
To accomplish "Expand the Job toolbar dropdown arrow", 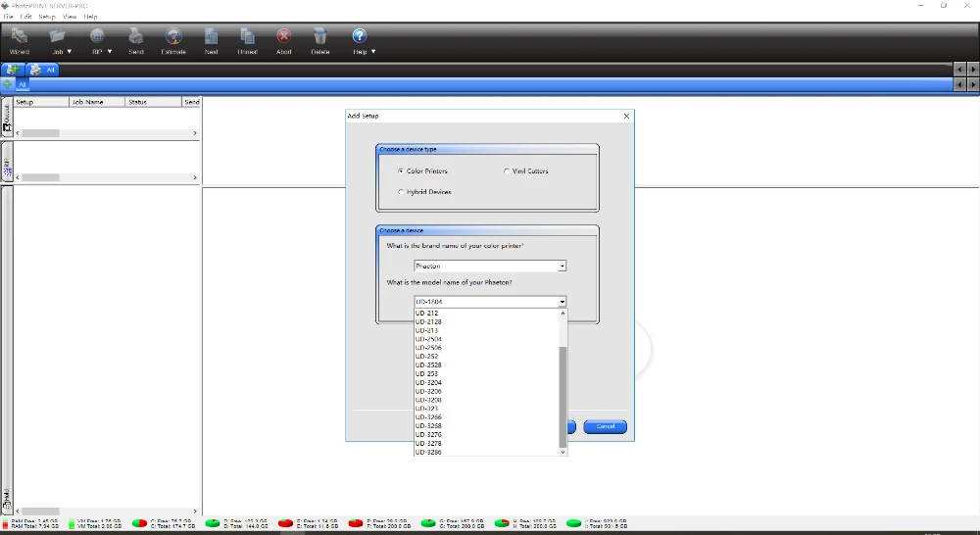I will (70, 51).
